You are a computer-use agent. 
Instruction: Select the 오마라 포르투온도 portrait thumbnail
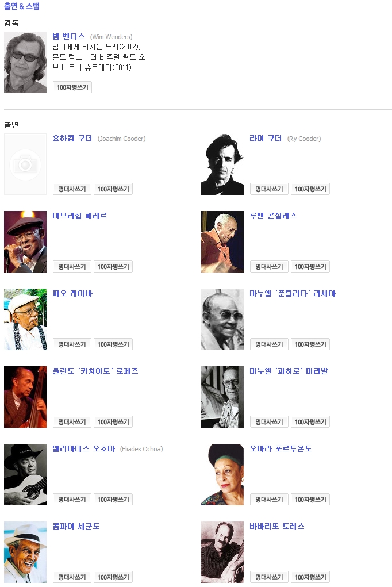coord(222,474)
